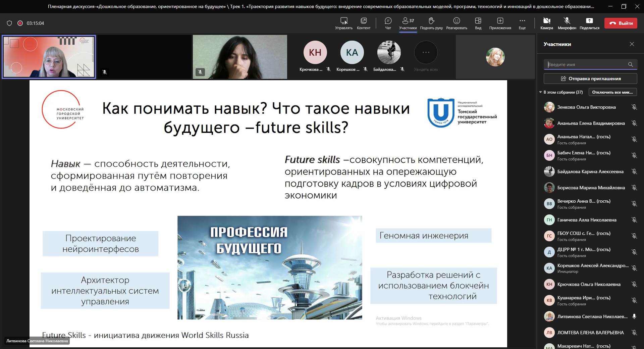644x349 pixels.
Task: Toggle the Participants tab
Action: pos(408,23)
